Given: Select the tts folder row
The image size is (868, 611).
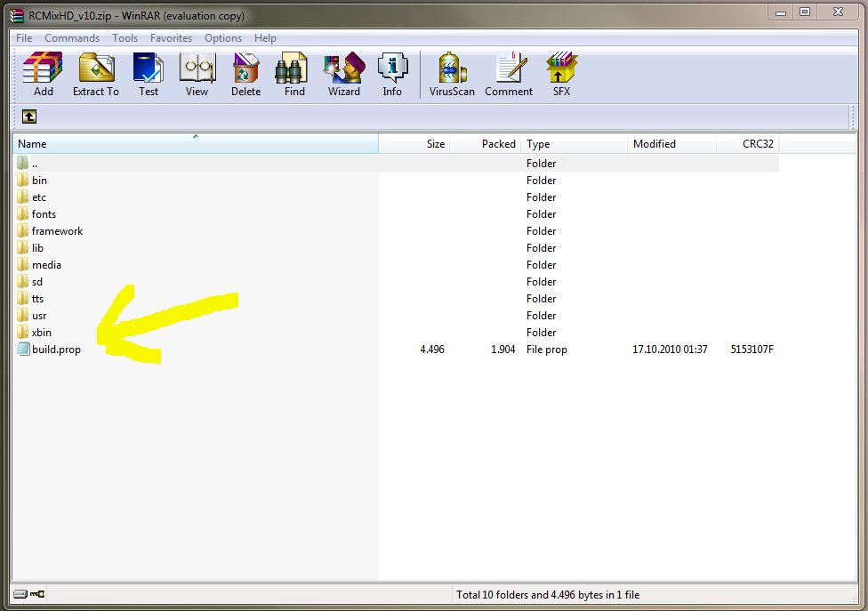Looking at the screenshot, I should pyautogui.click(x=396, y=298).
